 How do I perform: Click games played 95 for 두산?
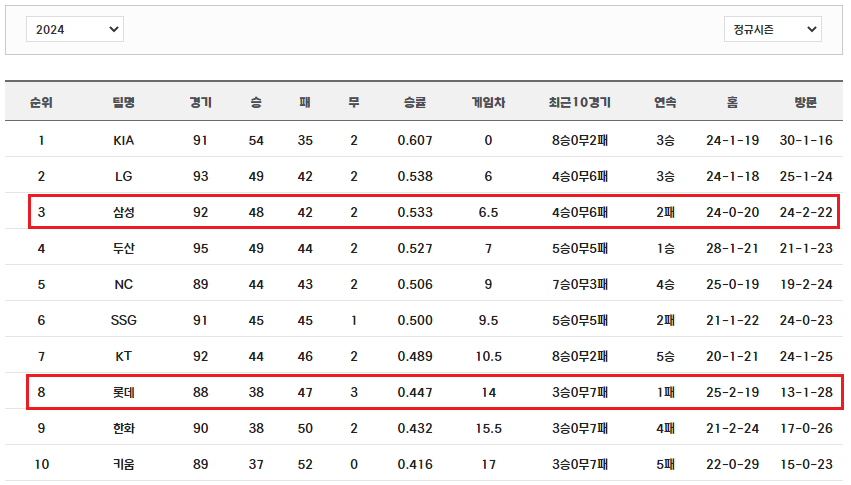200,248
